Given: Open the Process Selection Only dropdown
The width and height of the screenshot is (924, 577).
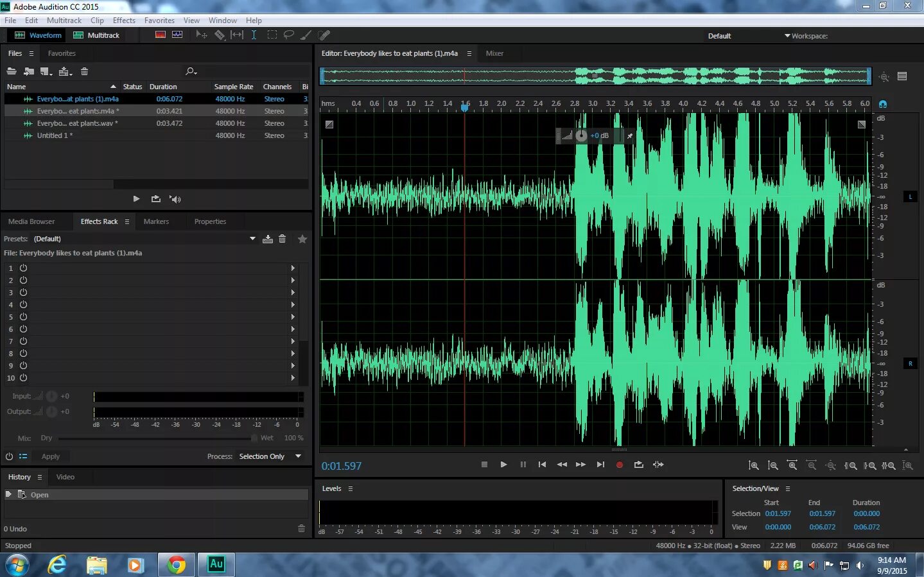Looking at the screenshot, I should (270, 456).
